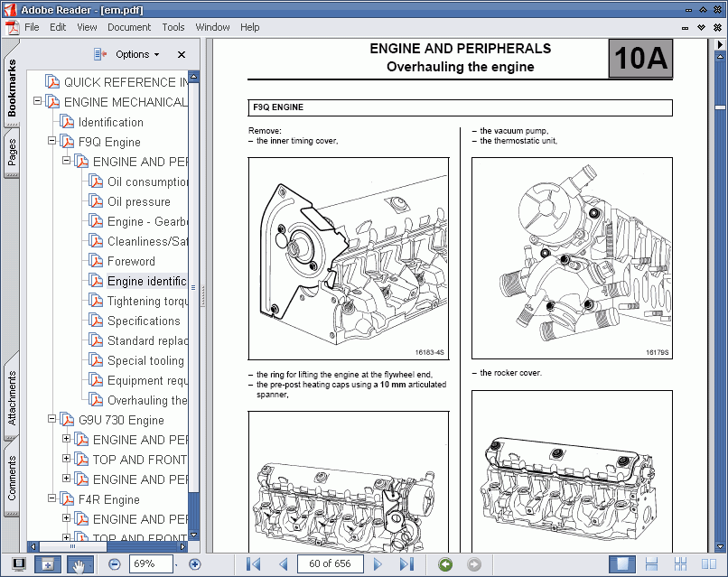Click the page number input field
The image size is (728, 577).
(x=330, y=564)
